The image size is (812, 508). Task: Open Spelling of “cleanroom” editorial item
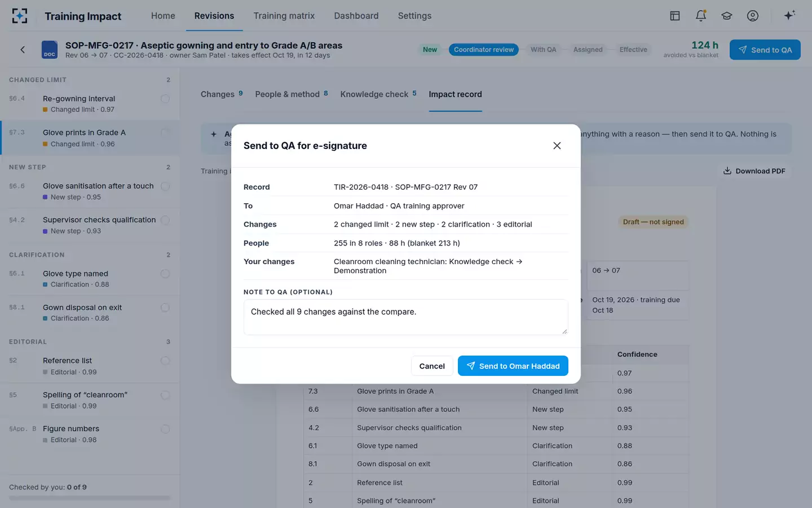click(90, 400)
